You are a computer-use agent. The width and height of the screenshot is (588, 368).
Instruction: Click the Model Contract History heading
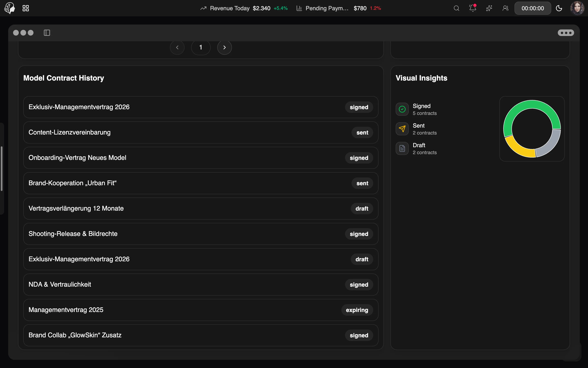click(64, 78)
